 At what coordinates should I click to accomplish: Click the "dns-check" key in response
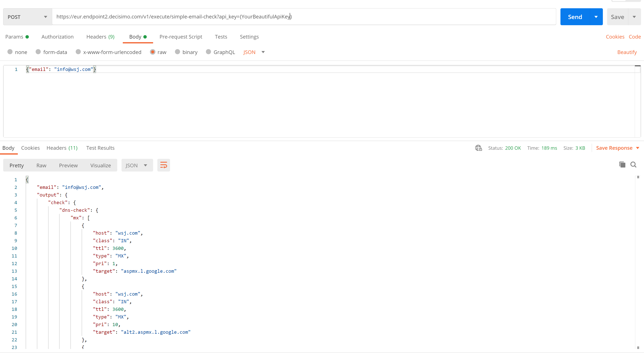pos(74,210)
